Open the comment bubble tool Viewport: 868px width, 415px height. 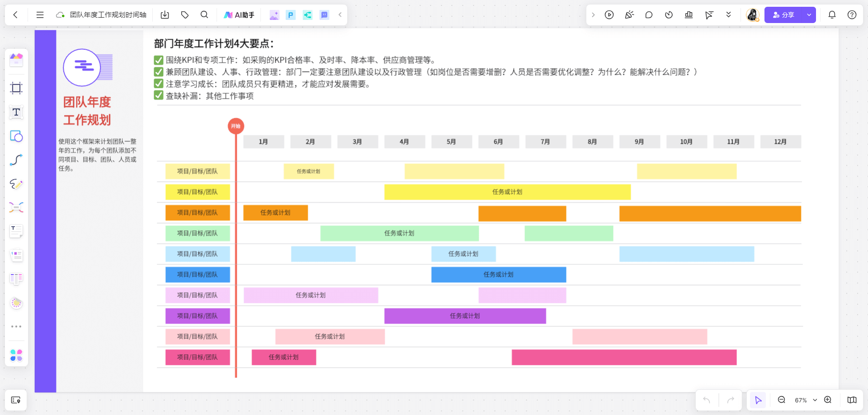(x=649, y=15)
